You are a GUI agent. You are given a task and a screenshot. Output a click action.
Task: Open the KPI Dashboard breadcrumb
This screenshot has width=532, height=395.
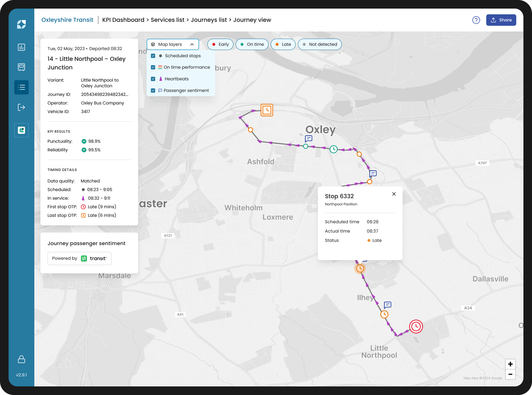(123, 20)
